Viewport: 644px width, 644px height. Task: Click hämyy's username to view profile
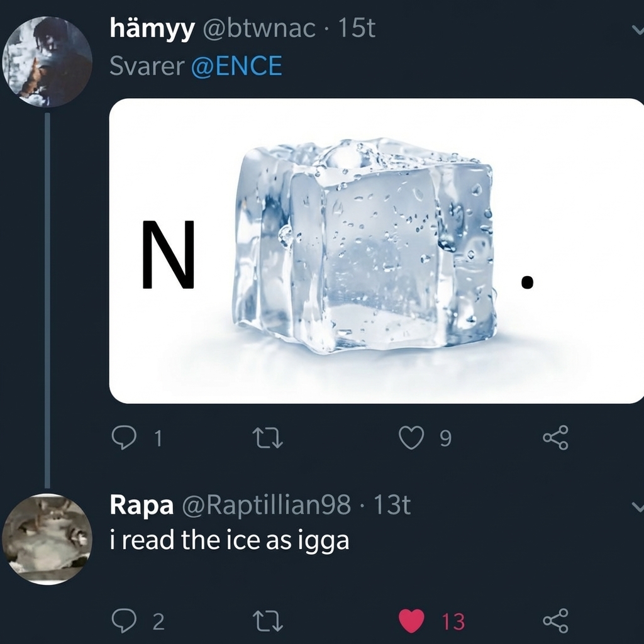(x=150, y=28)
